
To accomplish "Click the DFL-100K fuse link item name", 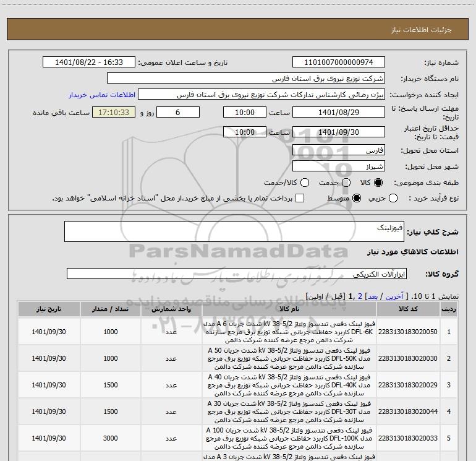I will click(x=289, y=438).
